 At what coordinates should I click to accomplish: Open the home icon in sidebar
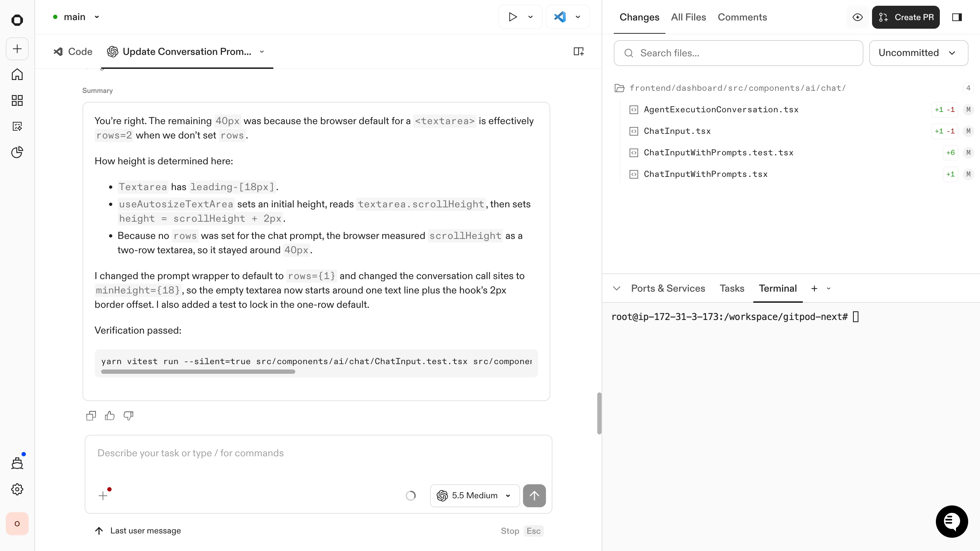pos(17,74)
